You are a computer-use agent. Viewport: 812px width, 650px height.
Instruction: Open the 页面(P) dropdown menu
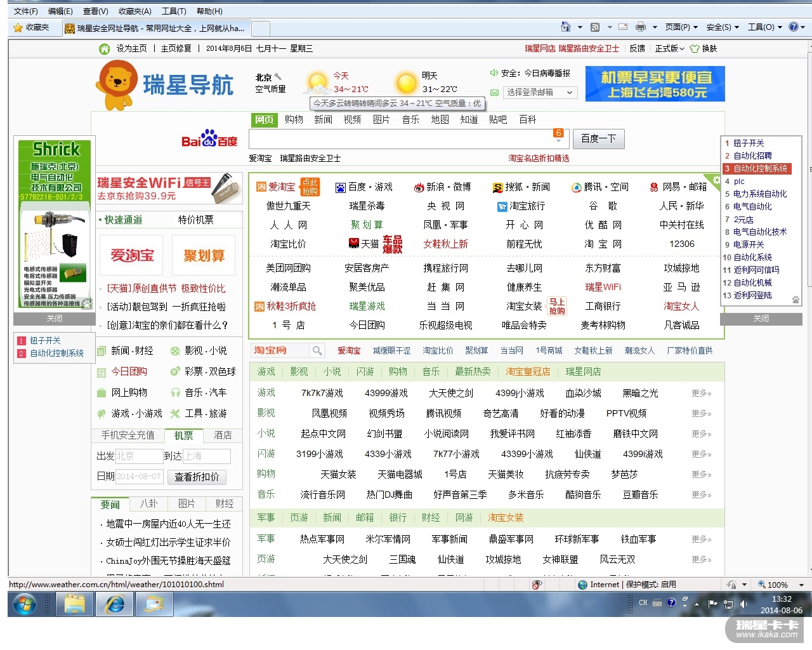[x=681, y=27]
